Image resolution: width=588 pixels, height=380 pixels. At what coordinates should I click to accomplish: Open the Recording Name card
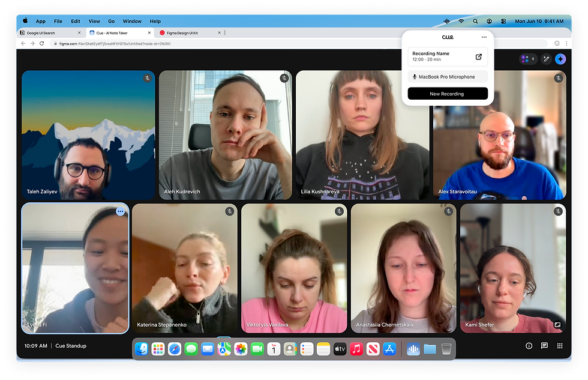[448, 56]
